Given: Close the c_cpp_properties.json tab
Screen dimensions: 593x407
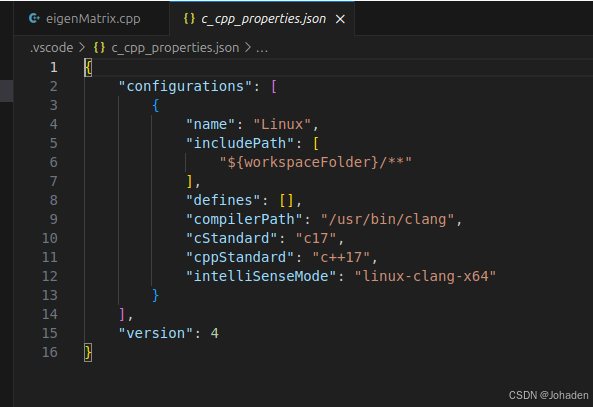Looking at the screenshot, I should pyautogui.click(x=340, y=19).
